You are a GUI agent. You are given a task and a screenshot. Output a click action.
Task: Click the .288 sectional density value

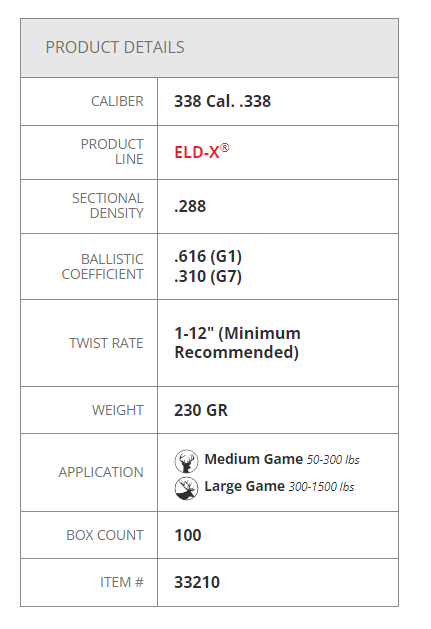click(190, 206)
